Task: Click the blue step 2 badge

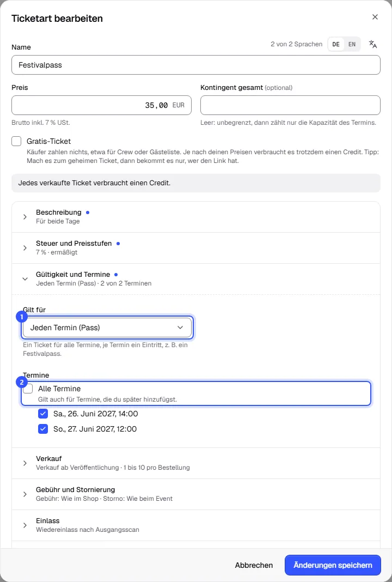Action: click(x=22, y=383)
